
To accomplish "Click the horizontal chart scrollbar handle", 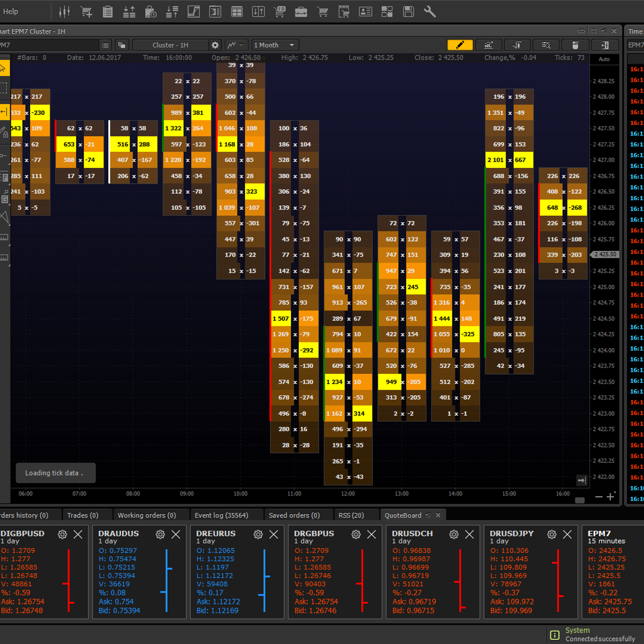I will point(580,500).
